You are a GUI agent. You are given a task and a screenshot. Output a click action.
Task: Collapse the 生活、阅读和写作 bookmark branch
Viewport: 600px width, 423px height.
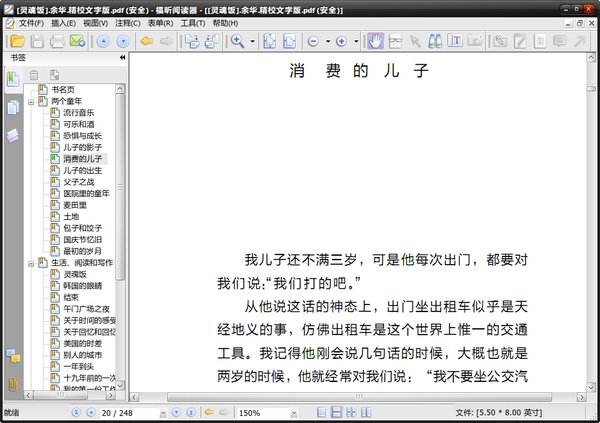click(x=32, y=262)
